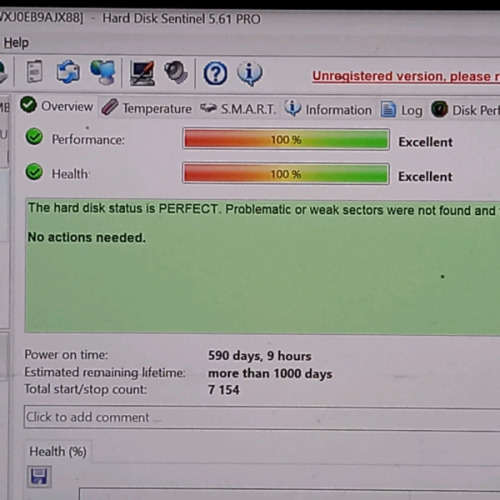500x500 pixels.
Task: Switch to the Log tab
Action: (x=402, y=110)
